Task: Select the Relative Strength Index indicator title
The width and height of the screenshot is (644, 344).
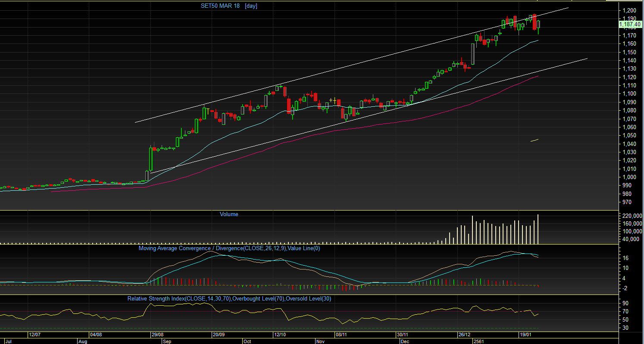Action: pos(229,298)
